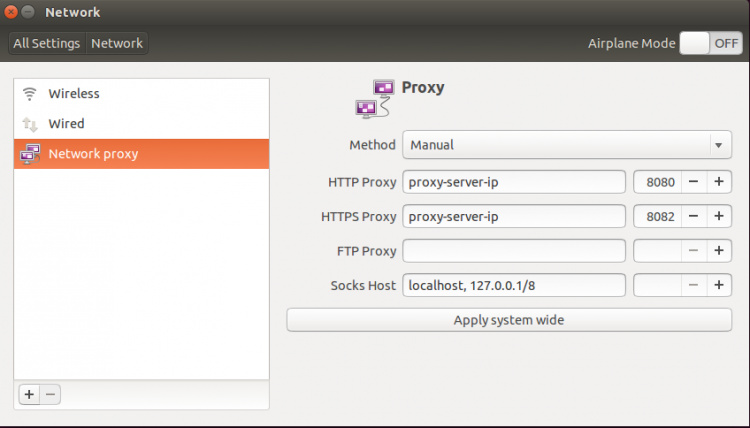Decrease HTTPS Proxy port with minus
Viewport: 750px width, 428px height.
693,216
